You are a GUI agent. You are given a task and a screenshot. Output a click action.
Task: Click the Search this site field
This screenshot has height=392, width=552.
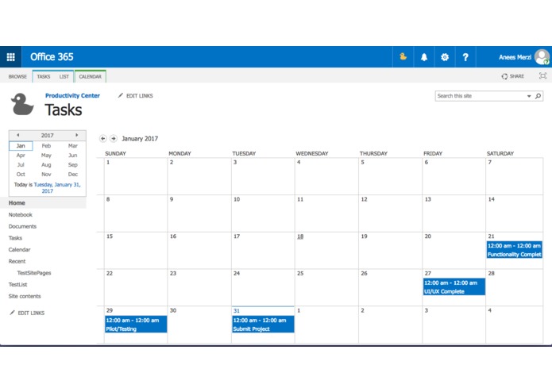click(x=481, y=96)
